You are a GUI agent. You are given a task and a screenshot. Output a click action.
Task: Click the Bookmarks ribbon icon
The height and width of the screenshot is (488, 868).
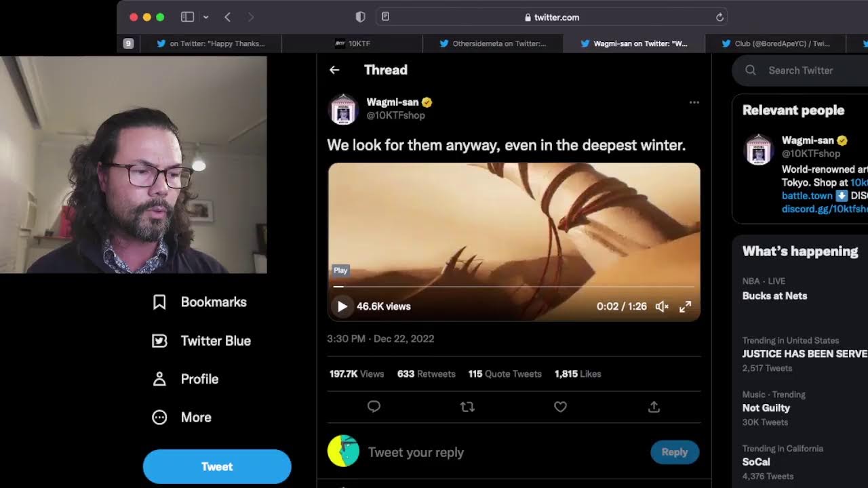tap(159, 302)
